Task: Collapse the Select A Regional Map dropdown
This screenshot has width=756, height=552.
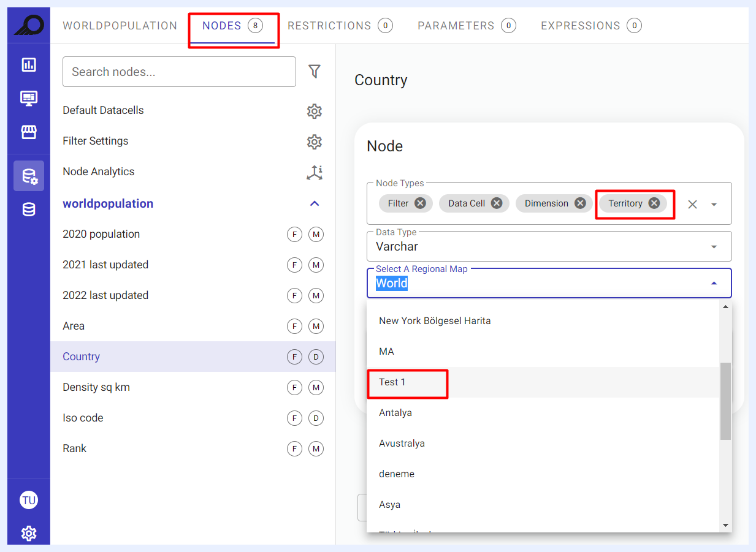Action: coord(714,283)
